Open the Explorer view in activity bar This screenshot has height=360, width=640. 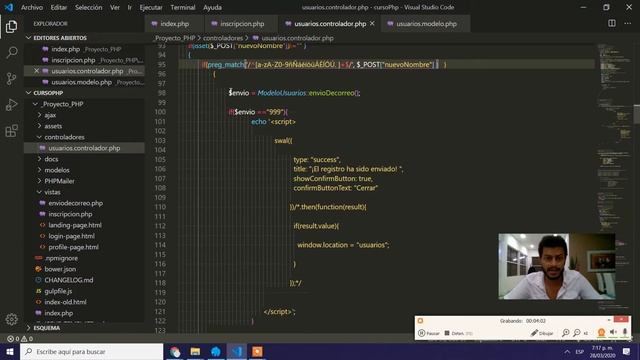pos(11,27)
